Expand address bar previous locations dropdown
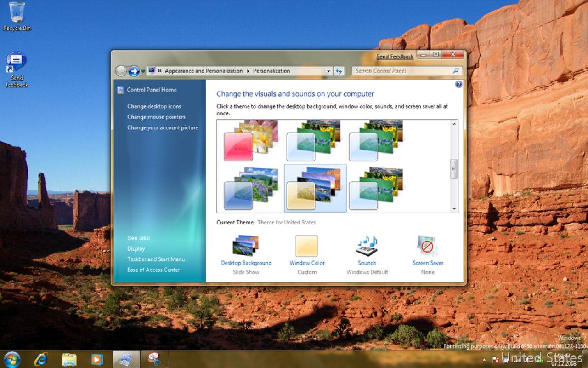The width and height of the screenshot is (588, 368). [328, 71]
